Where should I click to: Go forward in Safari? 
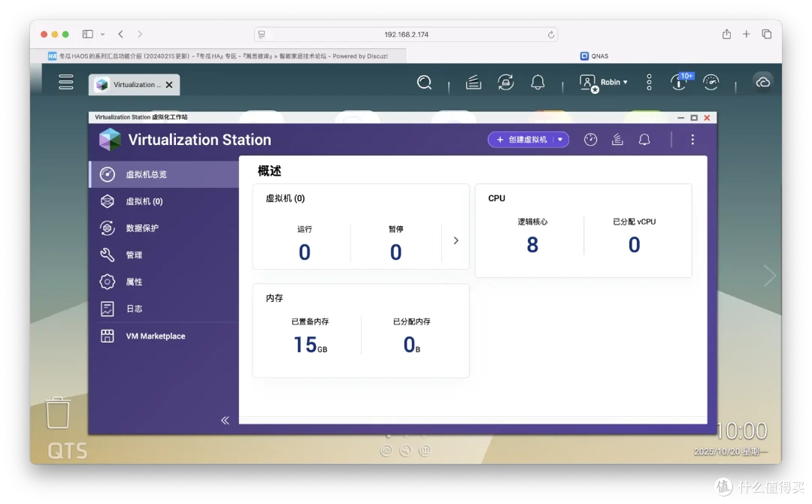coord(140,34)
